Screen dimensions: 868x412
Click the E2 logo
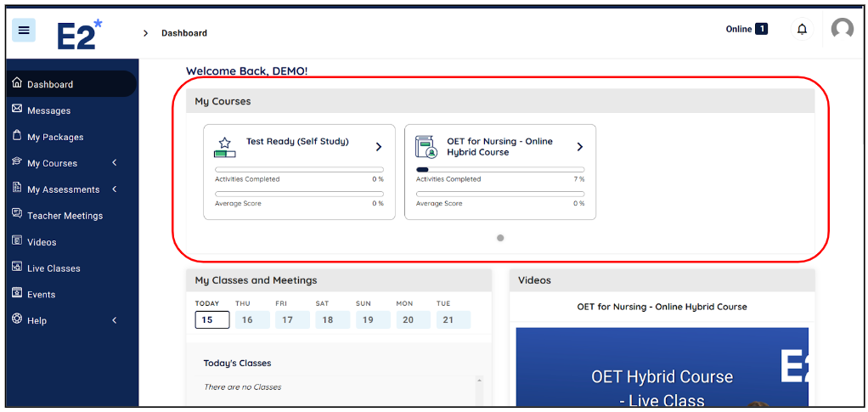(80, 34)
